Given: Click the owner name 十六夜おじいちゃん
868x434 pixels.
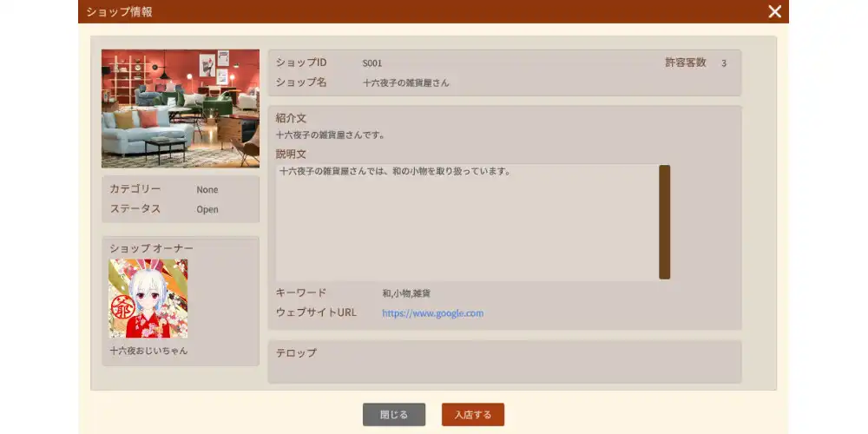Looking at the screenshot, I should coord(148,351).
